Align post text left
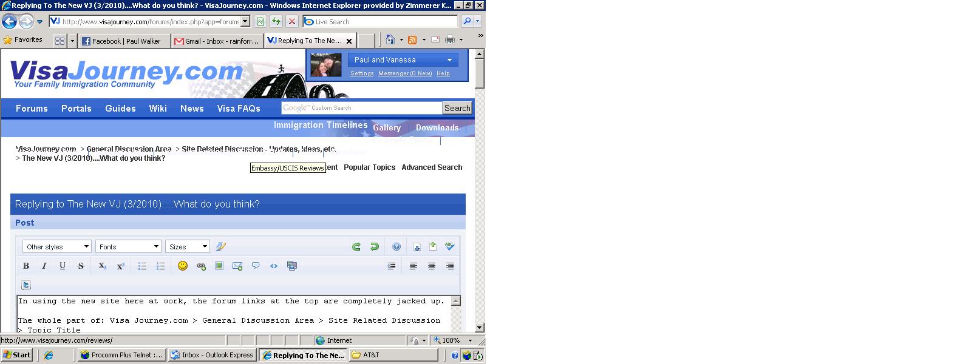The image size is (980, 364). 413,266
